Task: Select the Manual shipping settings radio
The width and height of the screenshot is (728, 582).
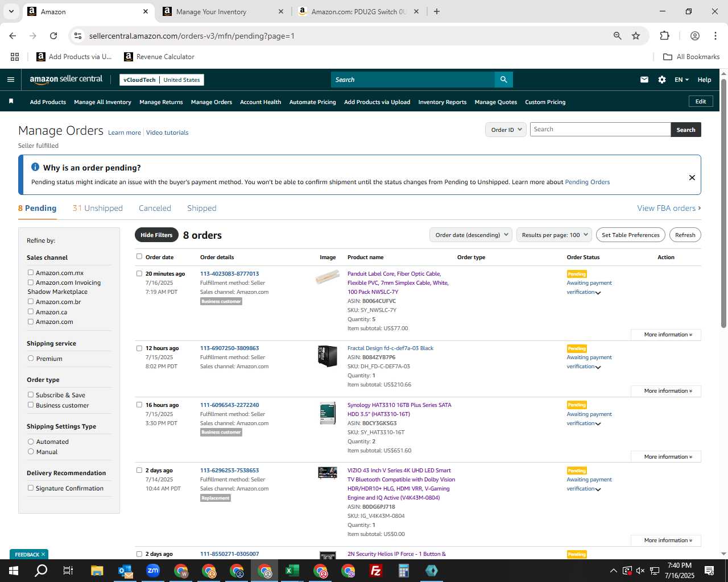Action: (x=31, y=451)
